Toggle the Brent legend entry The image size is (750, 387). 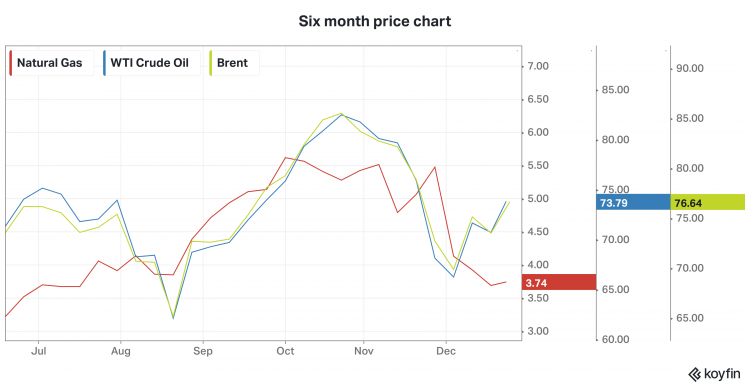click(x=234, y=63)
